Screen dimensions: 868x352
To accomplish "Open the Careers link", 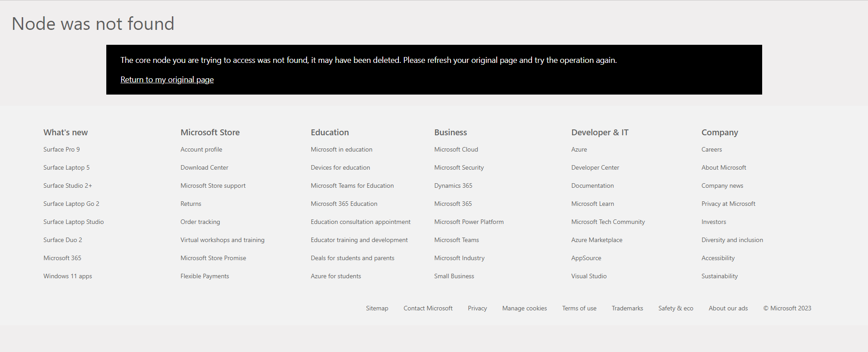I will [711, 149].
